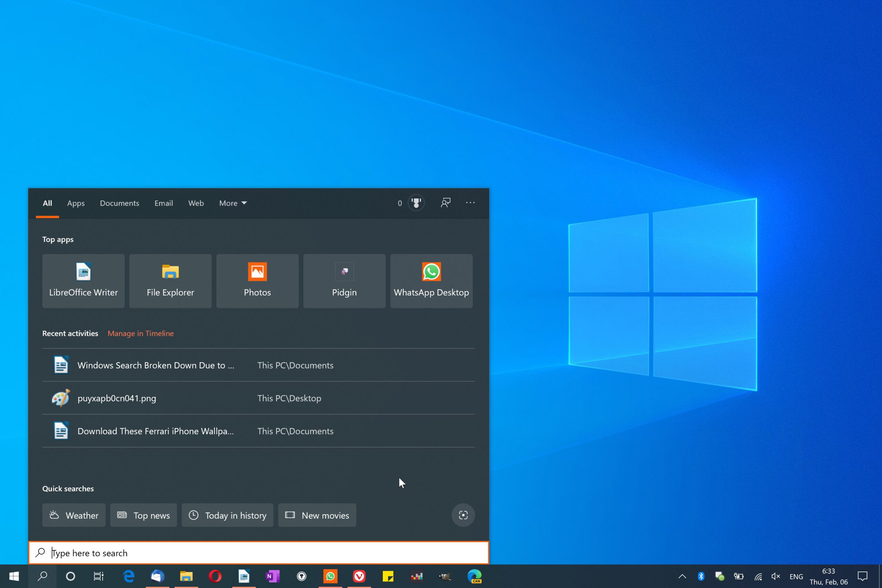Launch File Explorer from Top apps

(x=170, y=281)
